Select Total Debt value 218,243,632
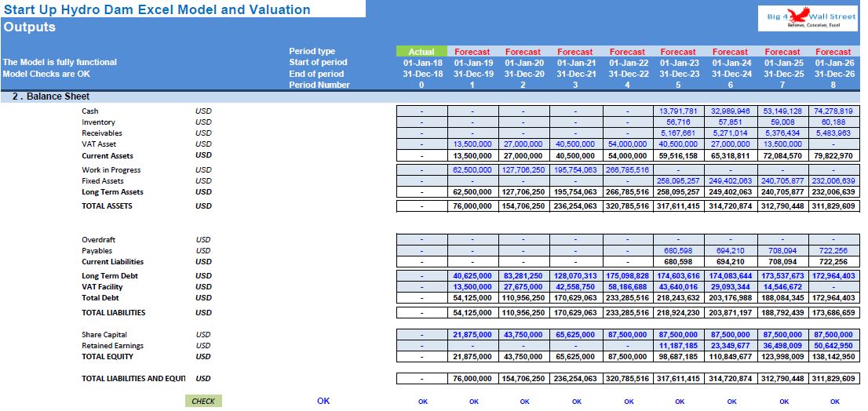The image size is (868, 411). point(677,297)
